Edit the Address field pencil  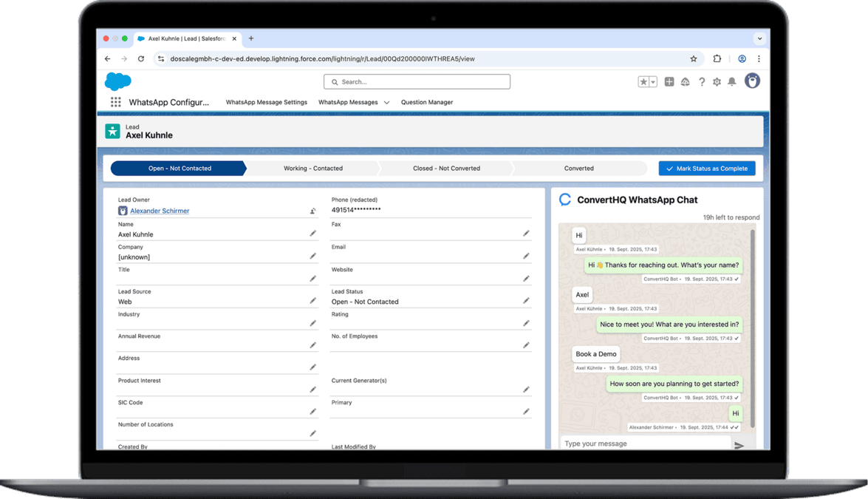312,367
